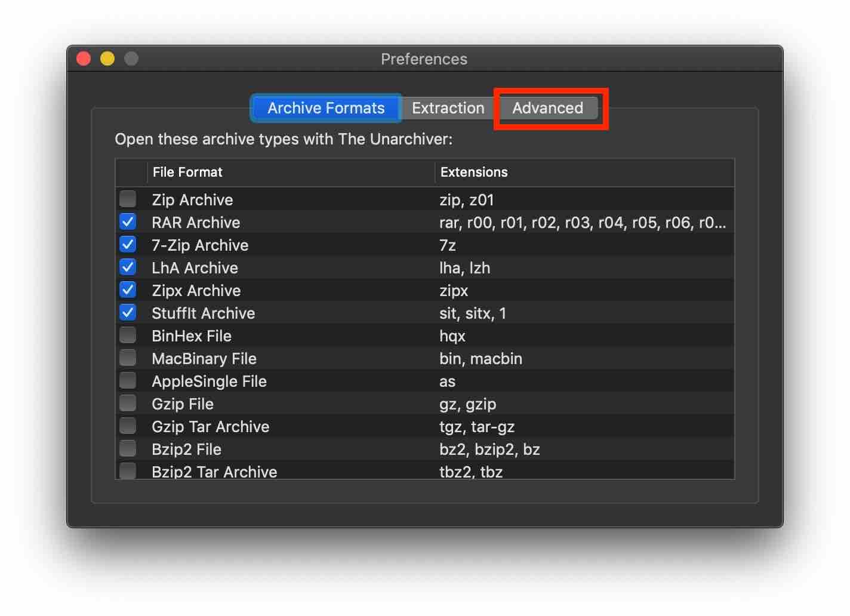Screen dimensions: 850x616
Task: Disable the LhA Archive checkbox
Action: (128, 267)
